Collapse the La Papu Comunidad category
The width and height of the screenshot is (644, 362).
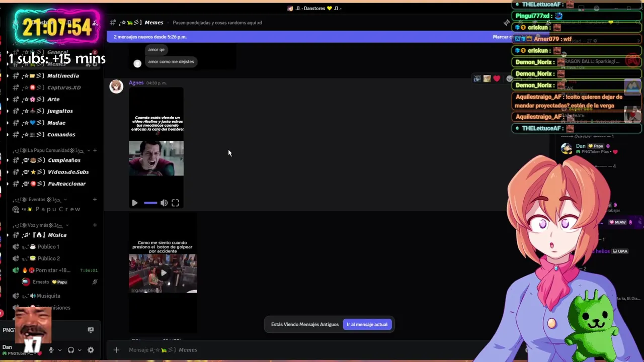tap(50, 150)
